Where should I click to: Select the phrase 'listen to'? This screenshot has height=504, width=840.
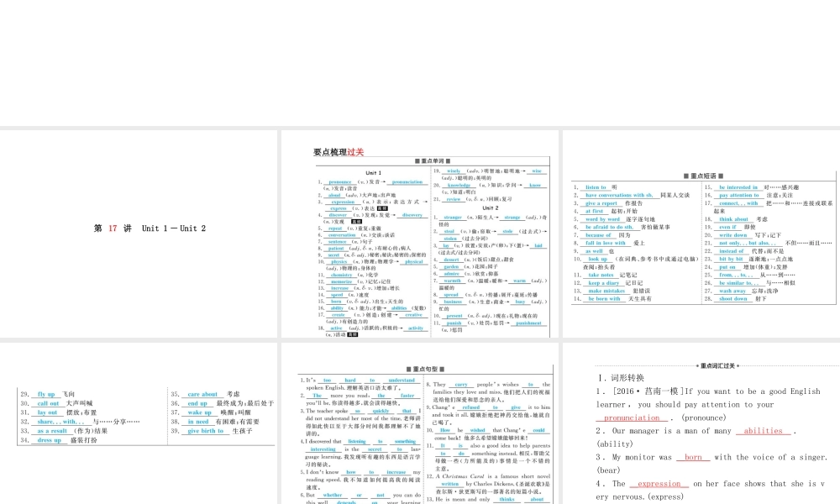tap(596, 187)
